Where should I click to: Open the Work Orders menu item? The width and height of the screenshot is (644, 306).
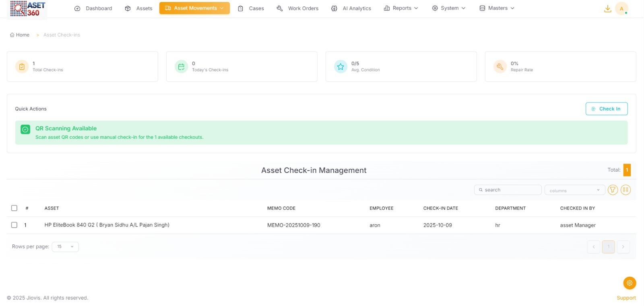coord(297,8)
